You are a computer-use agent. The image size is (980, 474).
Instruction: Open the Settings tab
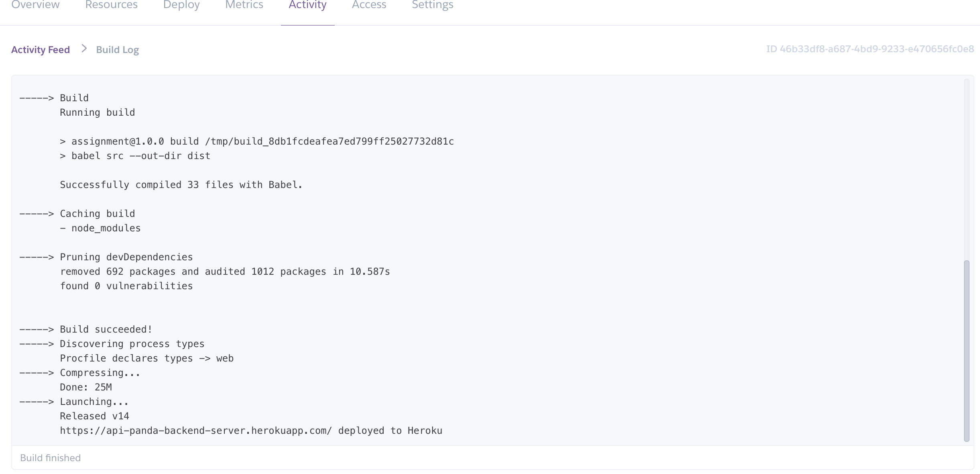point(432,5)
